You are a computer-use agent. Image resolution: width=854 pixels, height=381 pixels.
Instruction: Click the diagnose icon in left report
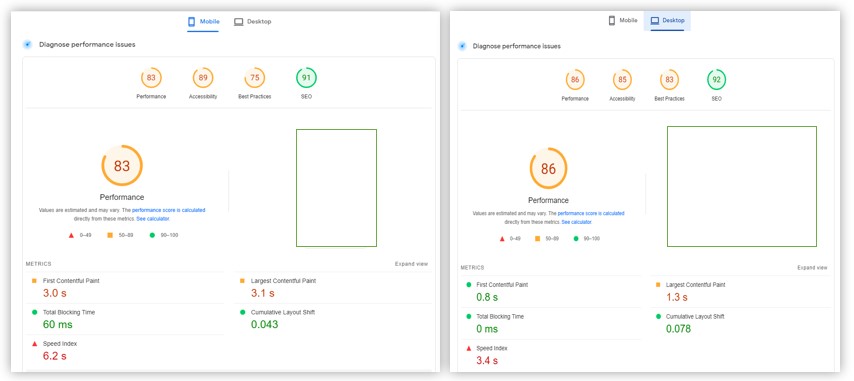[x=27, y=44]
